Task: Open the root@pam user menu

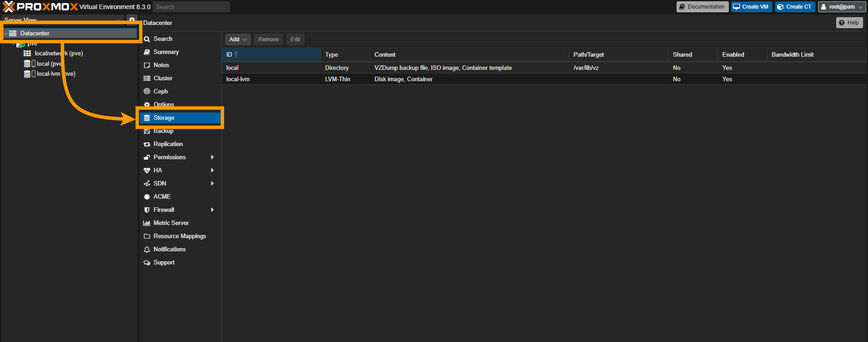Action: click(x=842, y=7)
